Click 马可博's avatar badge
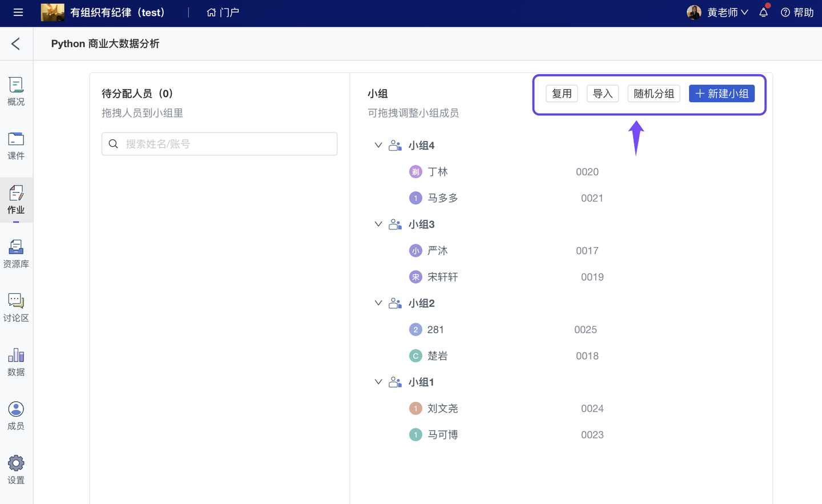Image resolution: width=822 pixels, height=504 pixels. pyautogui.click(x=416, y=434)
